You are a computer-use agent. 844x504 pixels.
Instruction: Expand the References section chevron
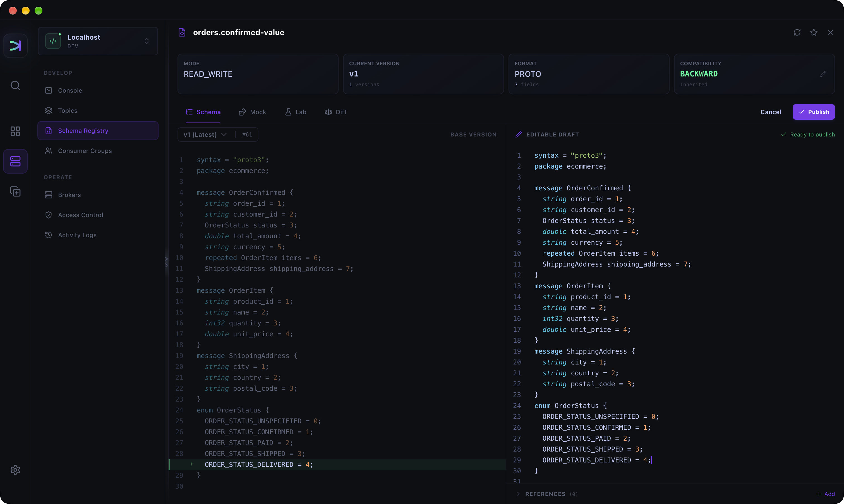(x=518, y=494)
